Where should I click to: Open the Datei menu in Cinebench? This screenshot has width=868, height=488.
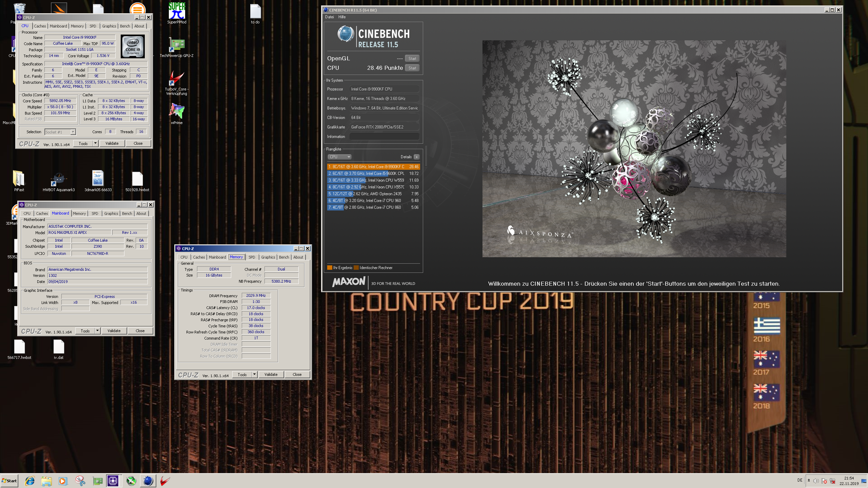pyautogui.click(x=330, y=17)
